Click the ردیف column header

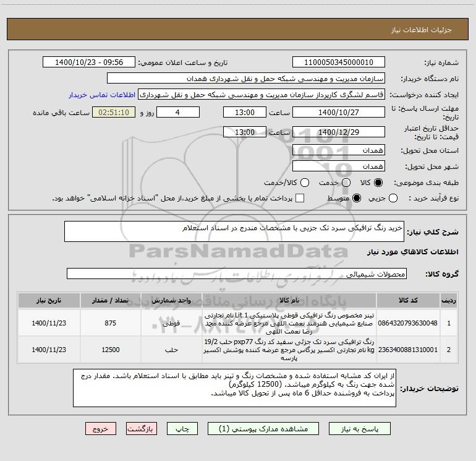[x=449, y=301]
